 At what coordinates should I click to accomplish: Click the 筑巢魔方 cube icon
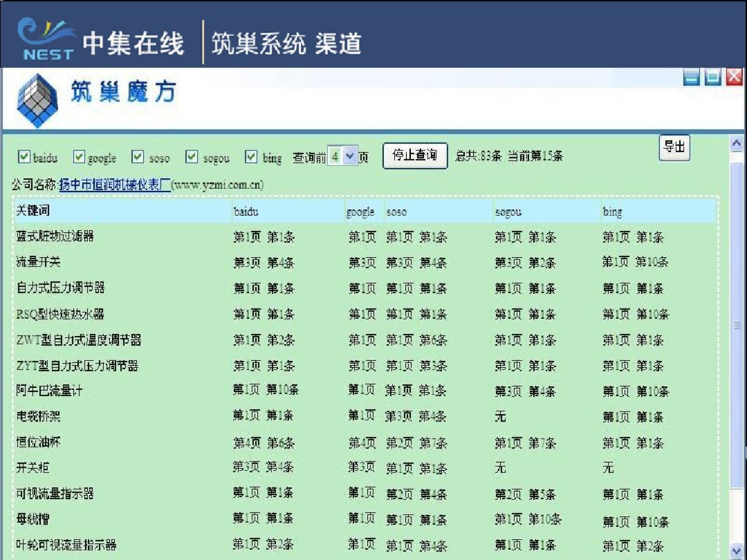37,101
